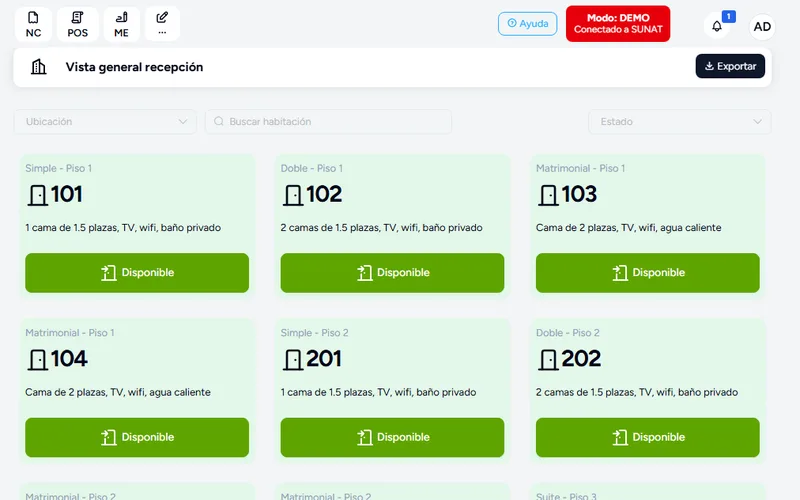
Task: Click the Modo: DEMO Conectado a SUNAT button
Action: coord(618,24)
